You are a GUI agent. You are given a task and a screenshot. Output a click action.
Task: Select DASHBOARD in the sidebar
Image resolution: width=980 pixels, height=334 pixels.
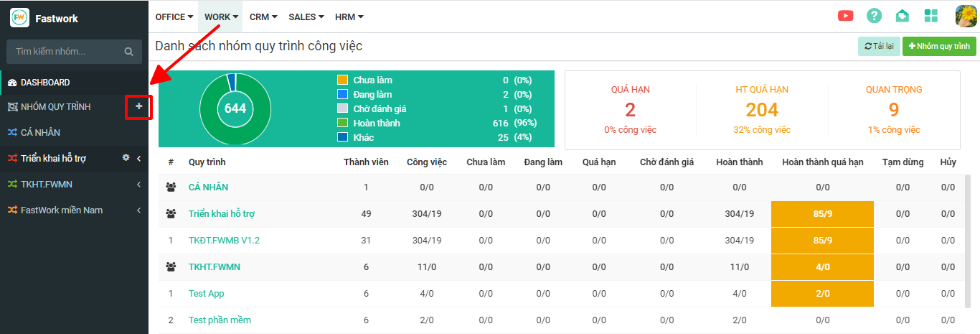[x=44, y=83]
